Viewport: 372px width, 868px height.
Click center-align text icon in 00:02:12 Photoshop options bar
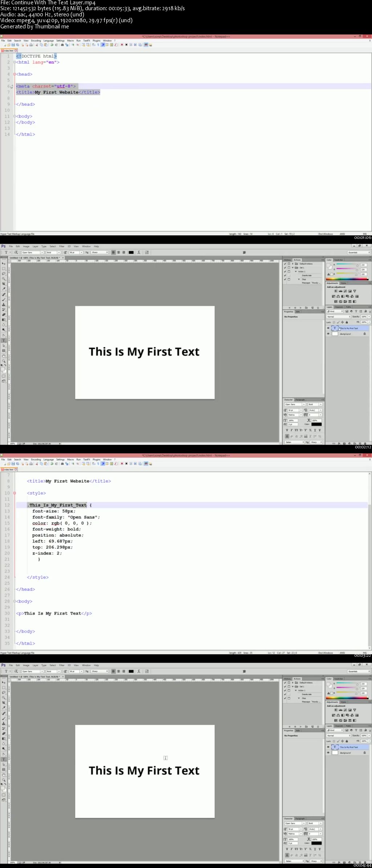click(118, 252)
